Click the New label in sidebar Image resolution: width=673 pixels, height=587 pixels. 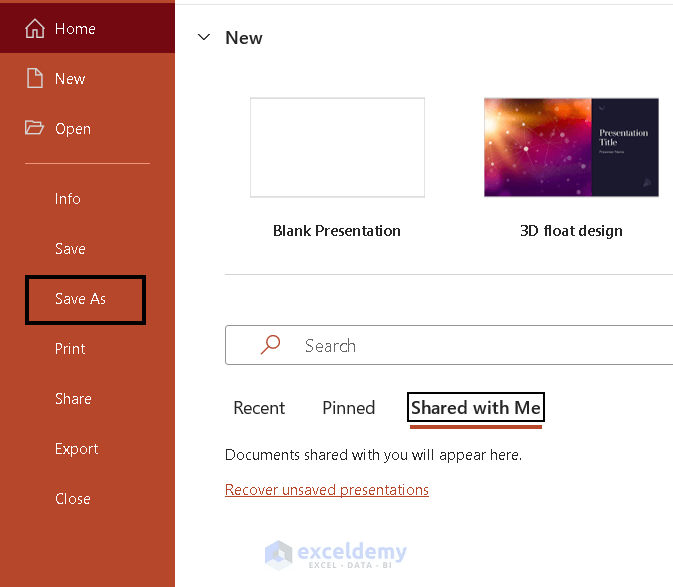(x=70, y=79)
